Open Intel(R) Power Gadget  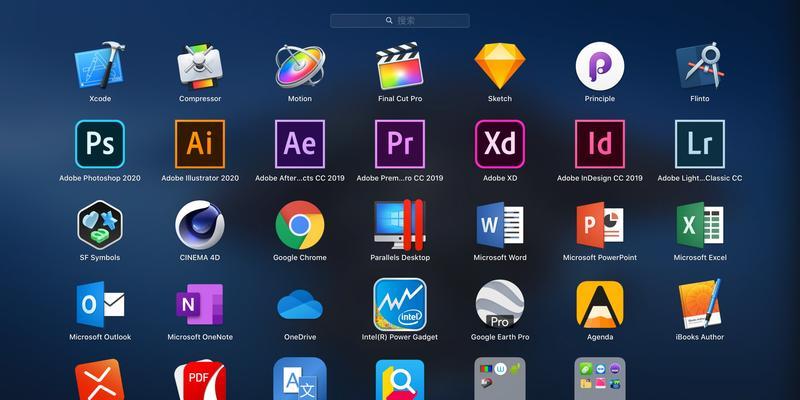point(400,304)
